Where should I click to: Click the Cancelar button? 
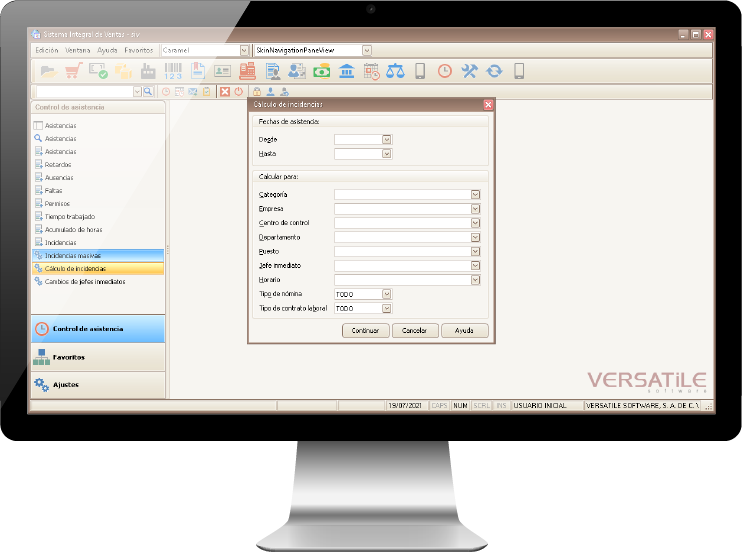(x=415, y=330)
